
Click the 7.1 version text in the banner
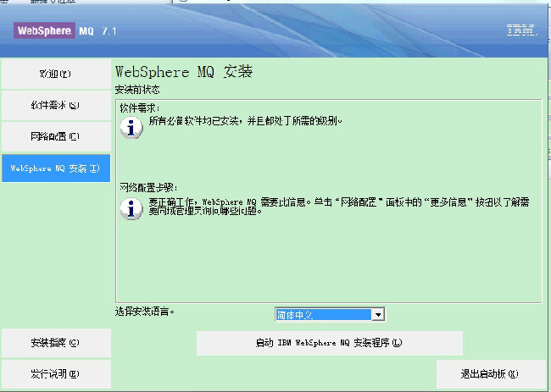tap(109, 31)
